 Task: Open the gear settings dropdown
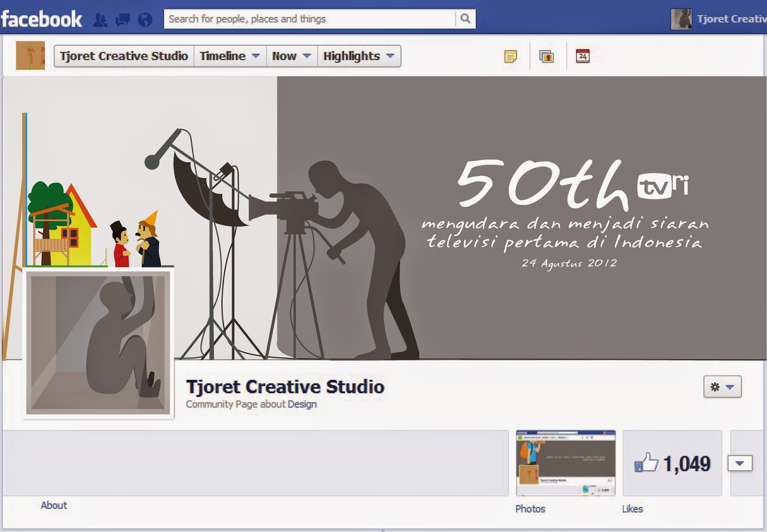(722, 387)
